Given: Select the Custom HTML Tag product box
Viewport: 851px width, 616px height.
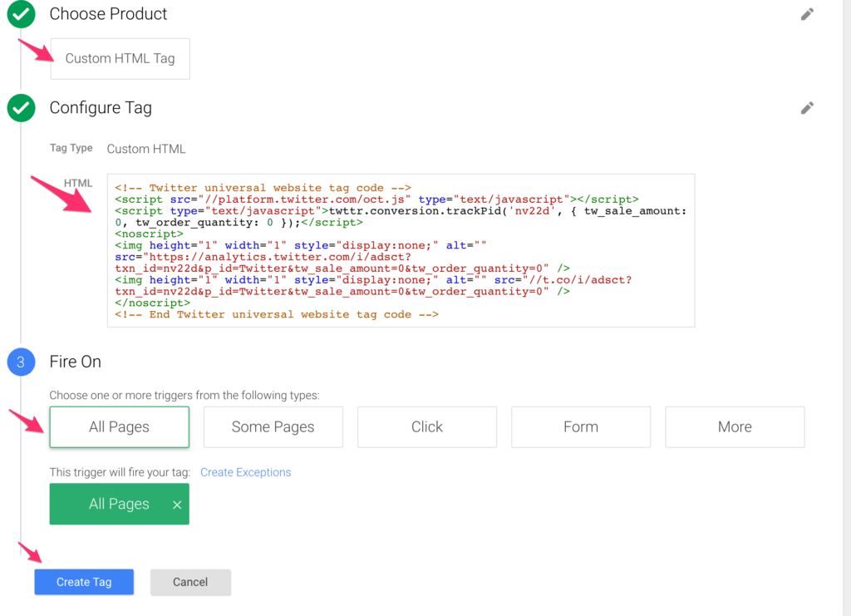Looking at the screenshot, I should (x=120, y=59).
